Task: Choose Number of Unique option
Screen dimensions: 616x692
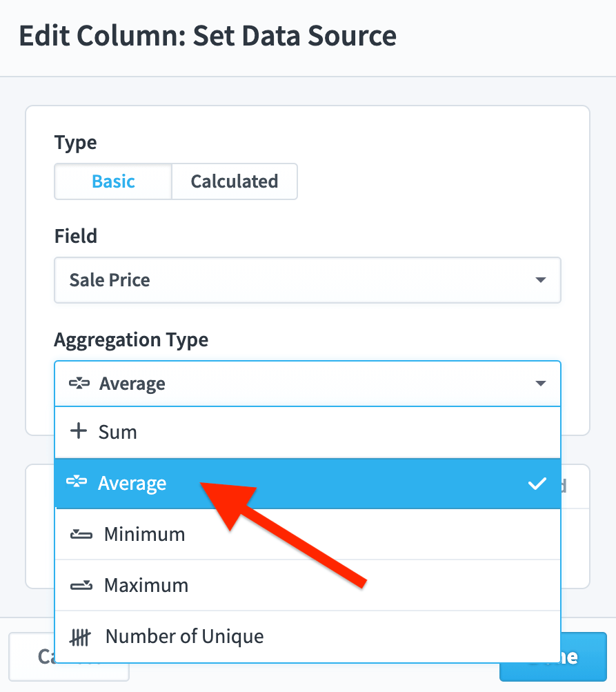Action: [x=308, y=636]
